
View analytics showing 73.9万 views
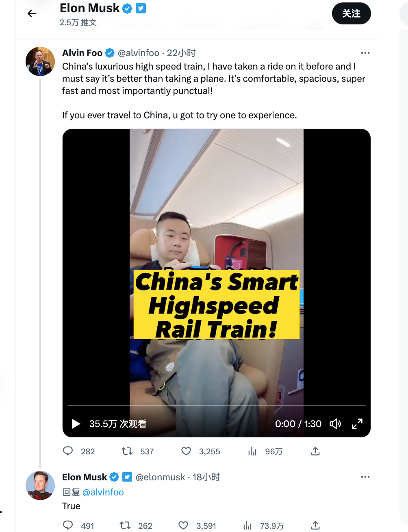(247, 525)
